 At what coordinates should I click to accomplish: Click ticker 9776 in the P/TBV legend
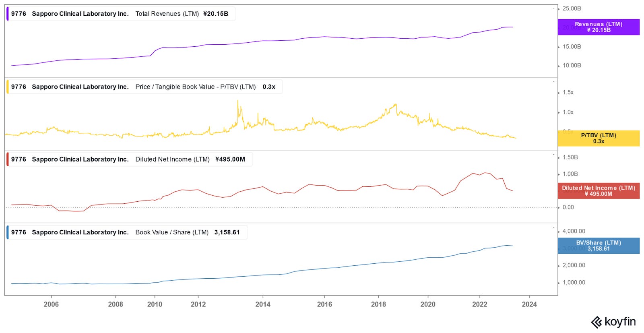click(19, 87)
